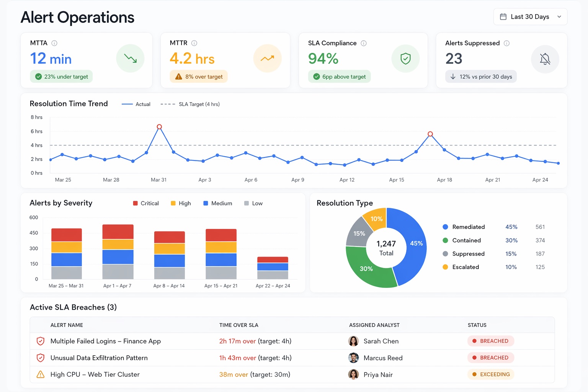Screen dimensions: 588x392
Task: Click Priya Nair's avatar thumbnail
Action: click(353, 374)
